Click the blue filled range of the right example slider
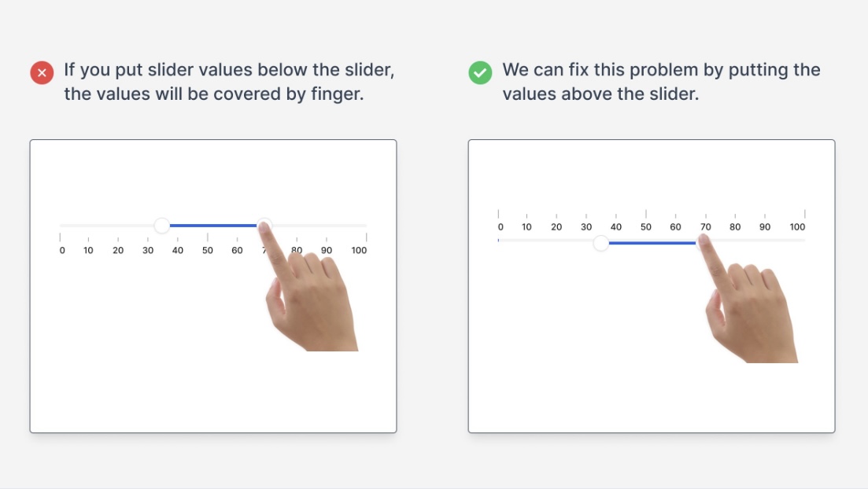The width and height of the screenshot is (868, 489). (652, 243)
